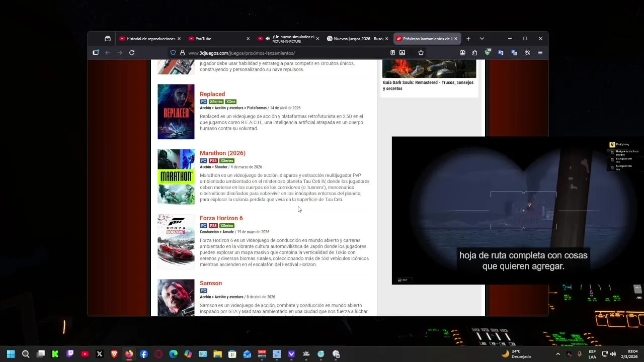Open the extensions puzzle icon

click(x=474, y=53)
